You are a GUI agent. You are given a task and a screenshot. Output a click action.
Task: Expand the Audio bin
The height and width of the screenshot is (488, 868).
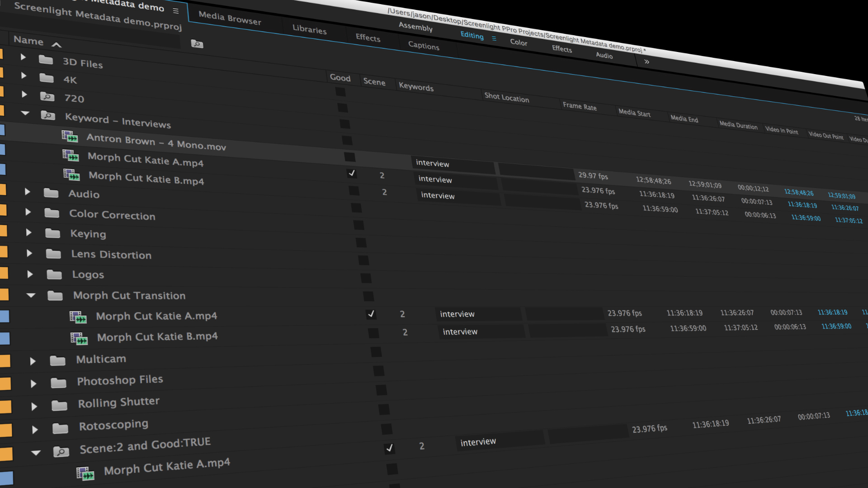(x=28, y=192)
